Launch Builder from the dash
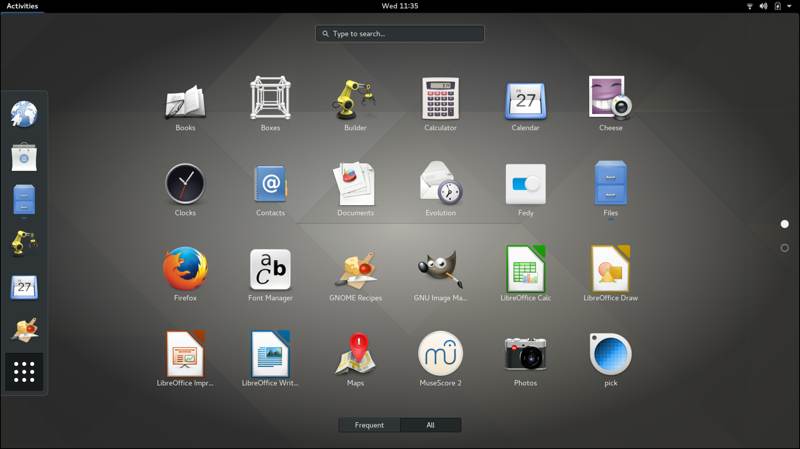Viewport: 800px width, 449px height. (24, 242)
